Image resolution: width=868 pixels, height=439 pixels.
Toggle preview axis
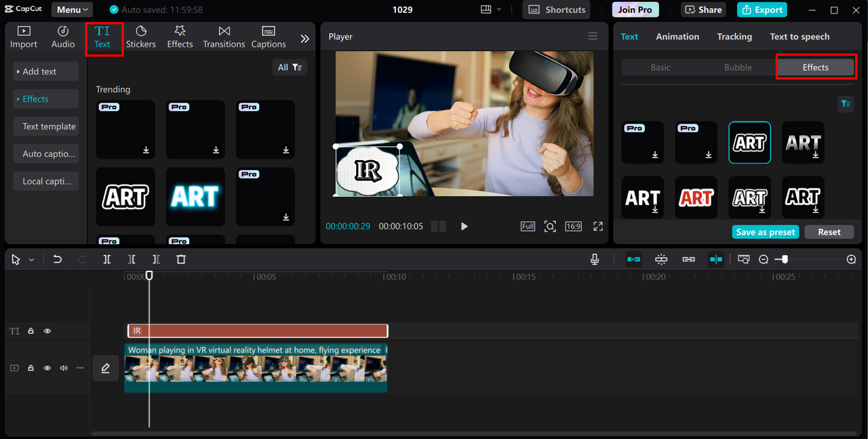(716, 259)
